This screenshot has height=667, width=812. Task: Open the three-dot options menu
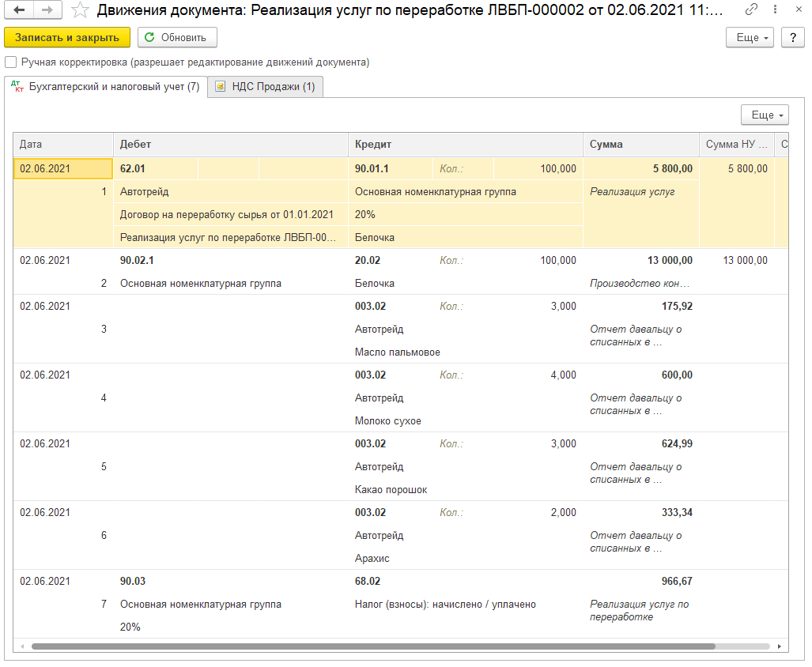pyautogui.click(x=775, y=9)
